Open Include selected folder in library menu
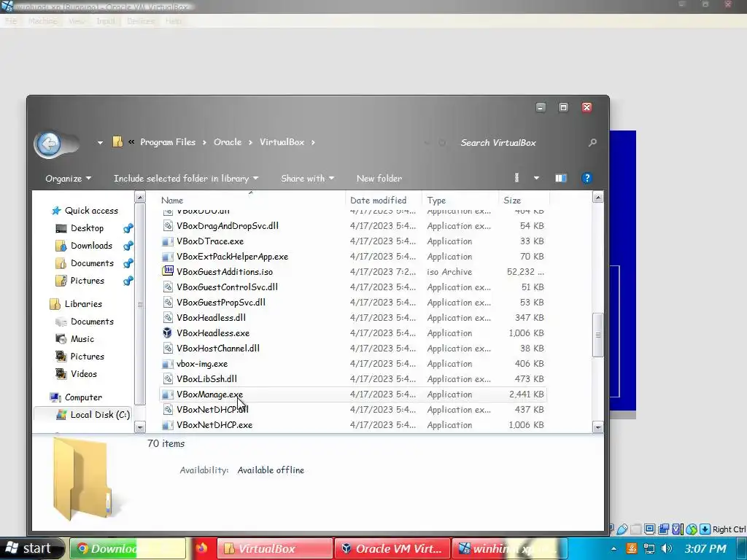 [x=186, y=179]
